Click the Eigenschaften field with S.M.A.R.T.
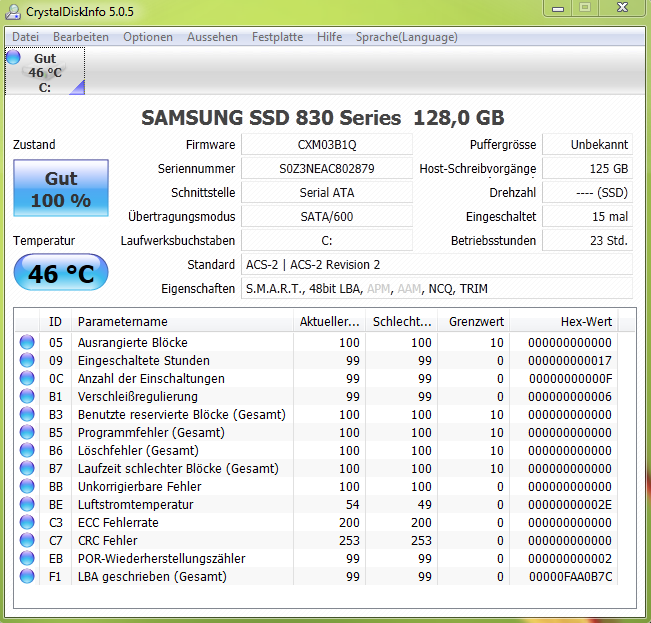This screenshot has width=651, height=623. tap(437, 288)
